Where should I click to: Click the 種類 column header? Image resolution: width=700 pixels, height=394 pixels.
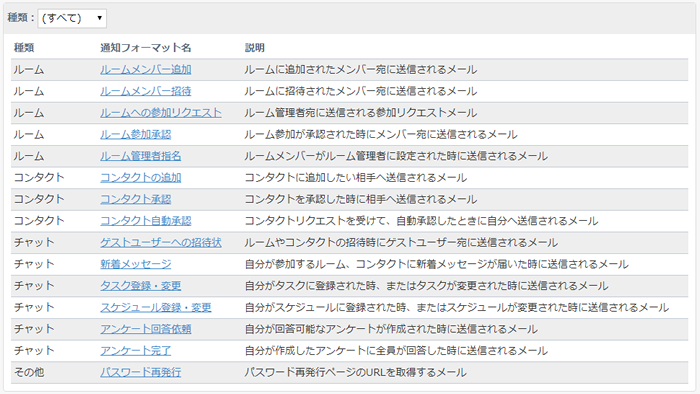(24, 48)
